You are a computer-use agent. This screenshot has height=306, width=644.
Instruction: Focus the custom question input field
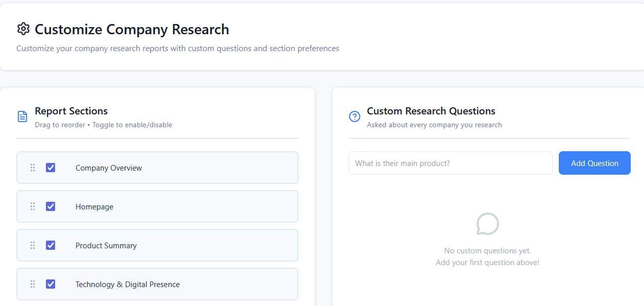450,163
